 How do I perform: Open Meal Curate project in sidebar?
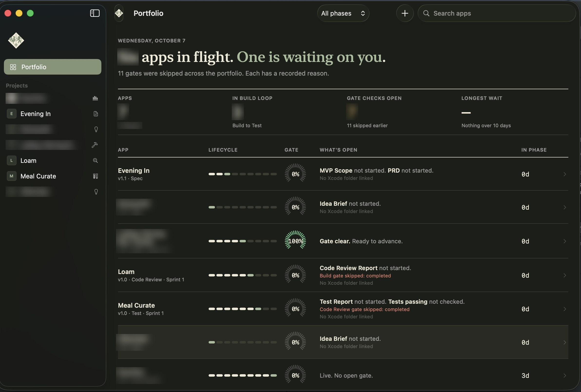click(52, 176)
